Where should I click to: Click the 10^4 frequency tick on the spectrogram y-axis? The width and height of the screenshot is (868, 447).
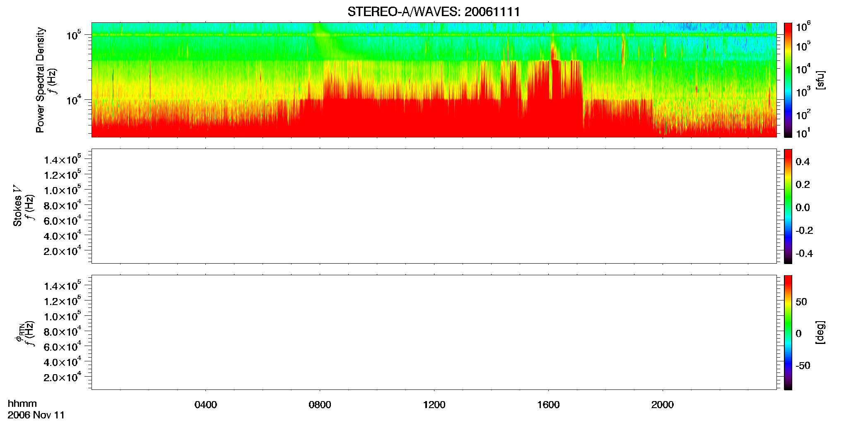(x=74, y=100)
